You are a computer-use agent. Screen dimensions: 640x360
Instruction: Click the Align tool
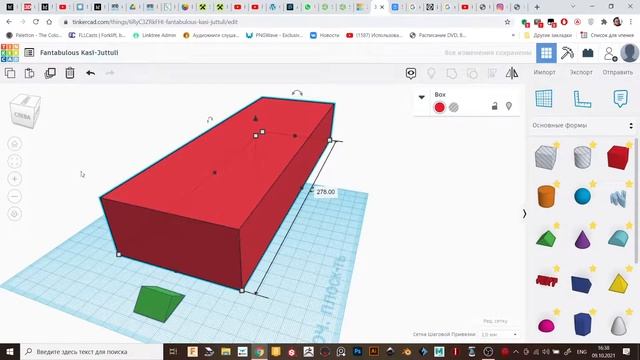492,73
